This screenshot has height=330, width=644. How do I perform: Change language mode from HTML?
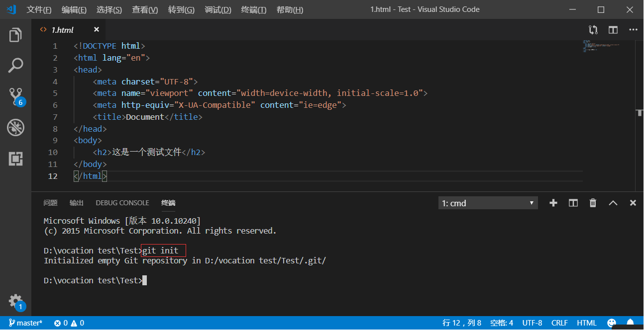[587, 323]
